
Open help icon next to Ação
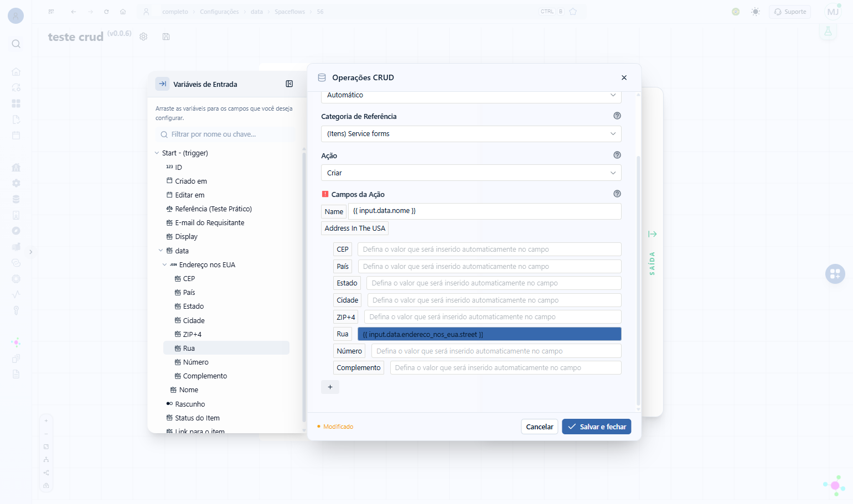tap(617, 155)
